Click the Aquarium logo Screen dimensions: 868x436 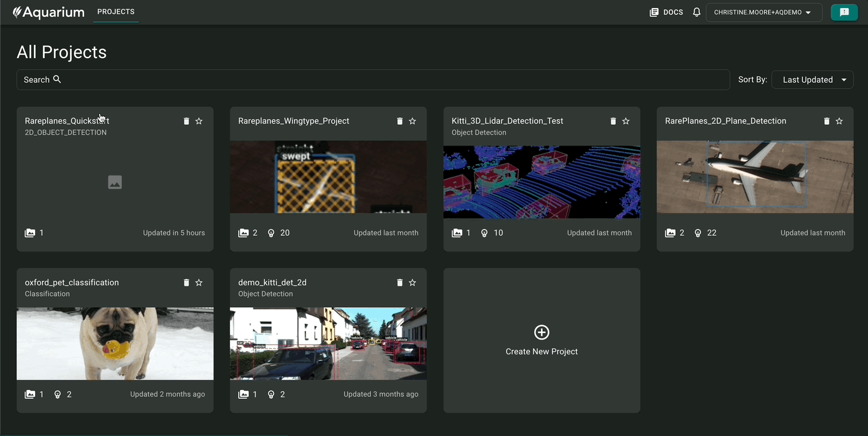click(x=48, y=12)
